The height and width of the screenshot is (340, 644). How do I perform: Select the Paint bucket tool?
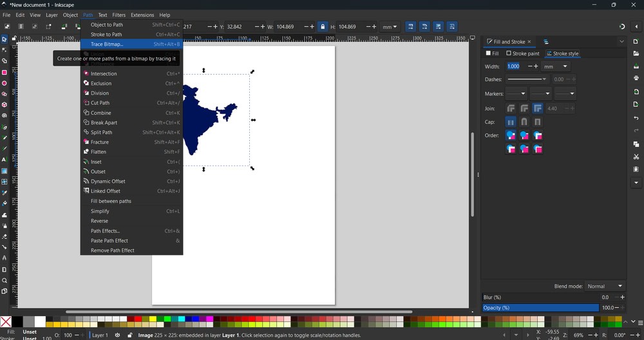tap(4, 203)
